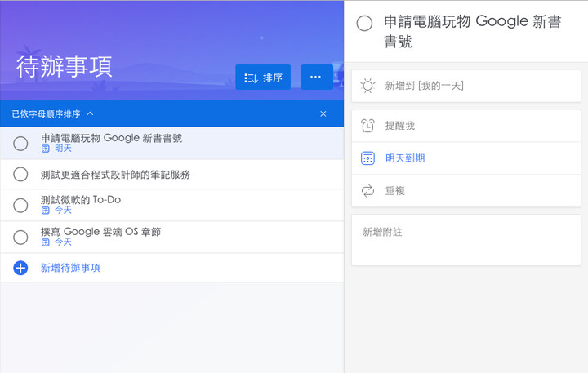Viewport: 588px width, 373px height.
Task: Click 今天 label under 撰寫 Google 雲端 OS 章節
Action: click(x=63, y=242)
